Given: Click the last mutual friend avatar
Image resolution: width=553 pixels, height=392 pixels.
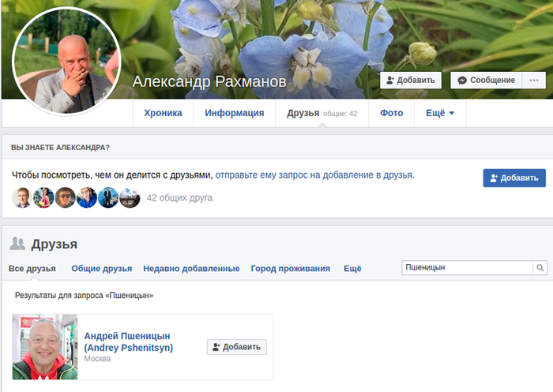Looking at the screenshot, I should pos(130,198).
